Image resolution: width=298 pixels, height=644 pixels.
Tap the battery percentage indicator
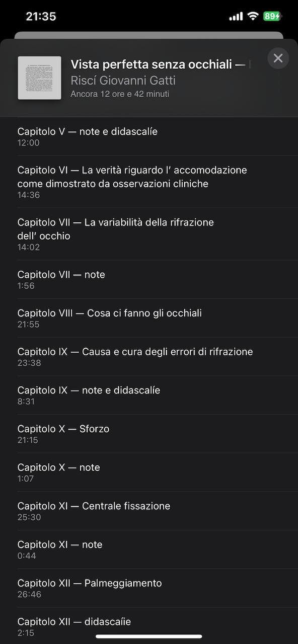point(272,16)
